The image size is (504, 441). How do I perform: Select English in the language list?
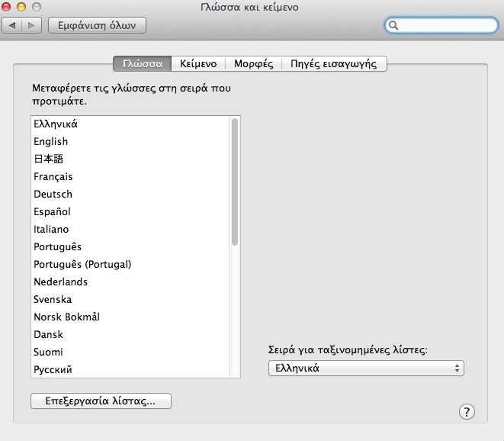click(x=50, y=141)
